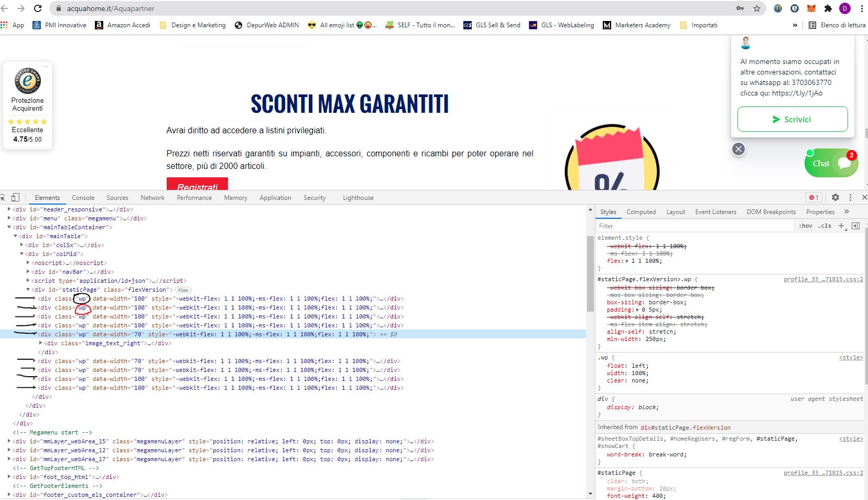The image size is (868, 500).
Task: Show more sidebar tabs chevron
Action: coord(847,211)
